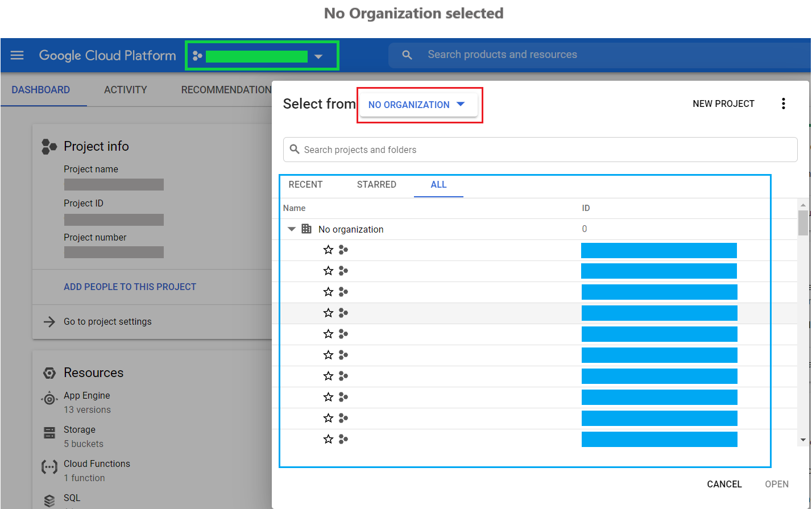Switch to the DASHBOARD tab
Screen dimensions: 812x509
click(41, 90)
